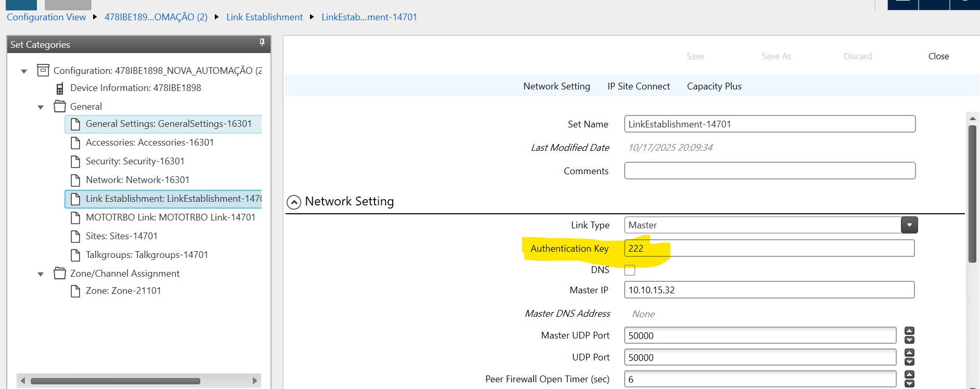Increase Peer Firewall Open Timer
Screen dimensions: 980x389
[909, 374]
